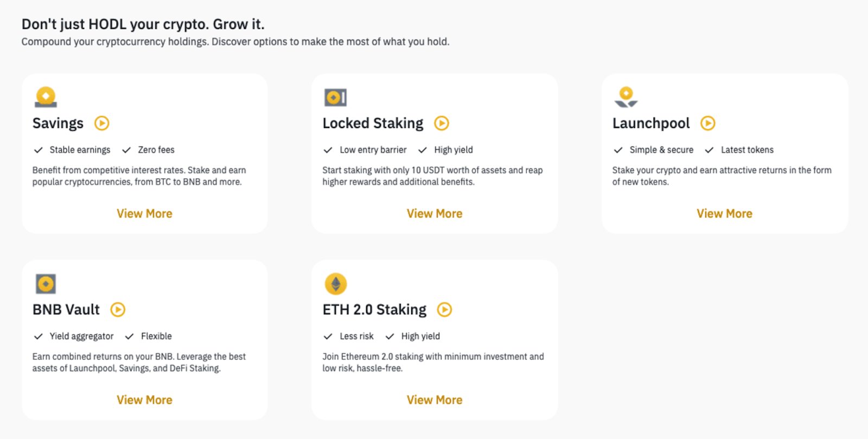This screenshot has width=868, height=439.
Task: Click the Locked Staking vault icon
Action: (335, 97)
